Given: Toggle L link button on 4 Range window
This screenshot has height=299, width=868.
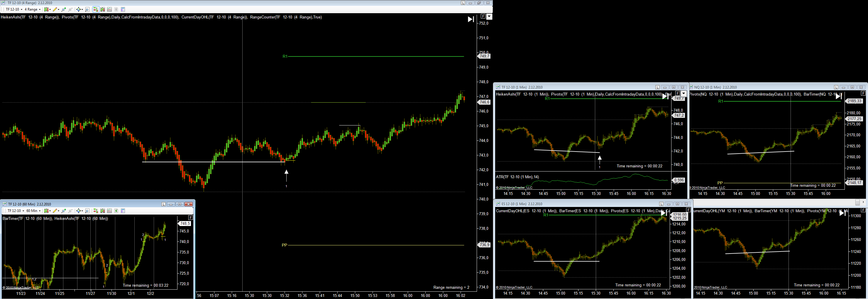Looking at the screenshot, I should 463,3.
